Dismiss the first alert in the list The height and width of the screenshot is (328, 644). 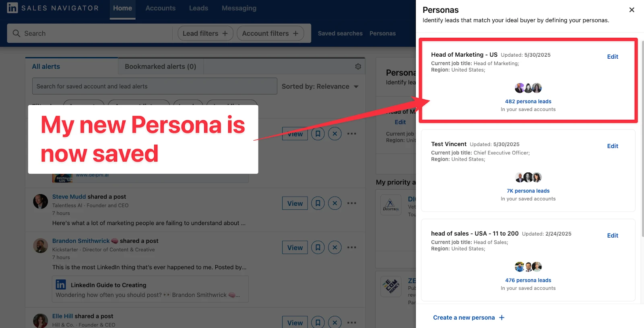tap(334, 134)
